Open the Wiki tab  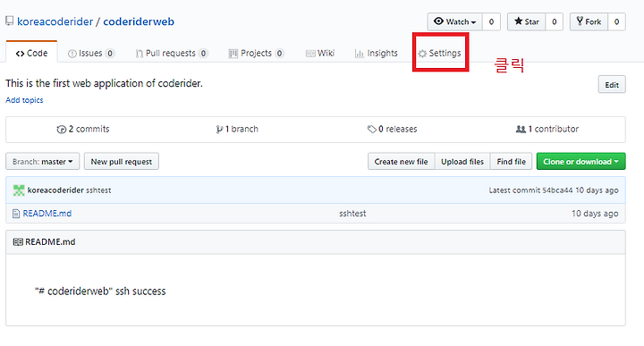pos(320,54)
